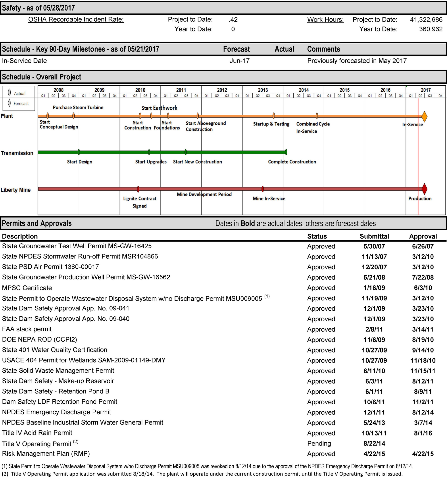The width and height of the screenshot is (448, 478).
Task: Click the Actual oval legend symbol
Action: click(x=9, y=92)
